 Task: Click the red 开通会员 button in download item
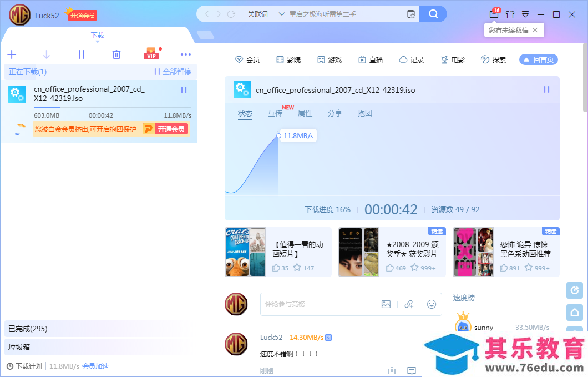[171, 129]
